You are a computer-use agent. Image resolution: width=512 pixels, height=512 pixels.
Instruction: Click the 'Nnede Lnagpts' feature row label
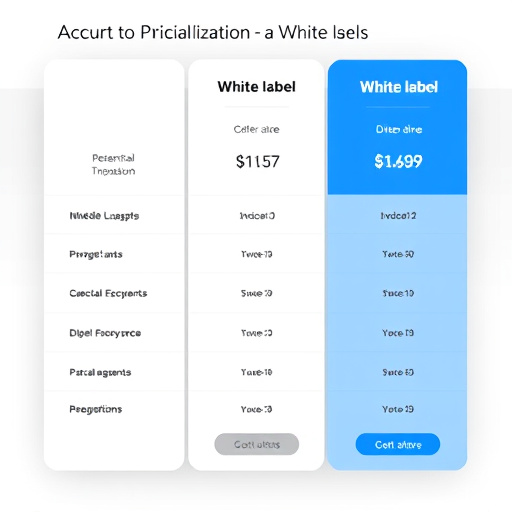(104, 216)
